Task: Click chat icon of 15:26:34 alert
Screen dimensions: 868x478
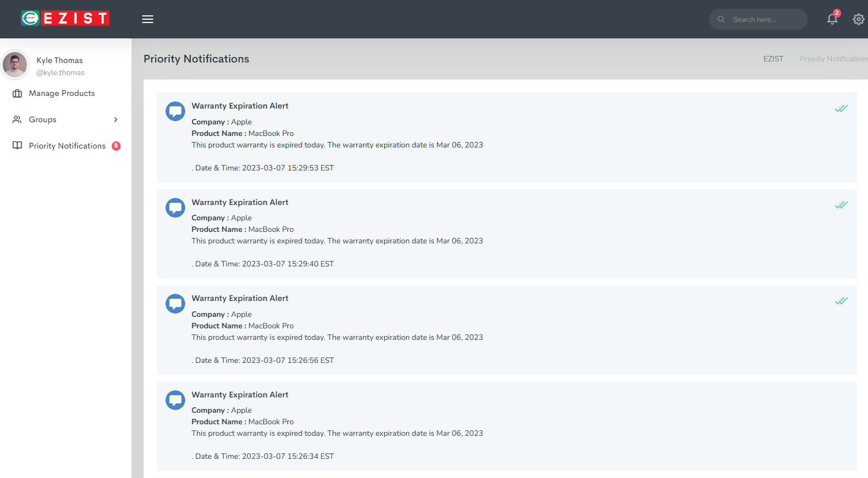Action: pyautogui.click(x=175, y=400)
